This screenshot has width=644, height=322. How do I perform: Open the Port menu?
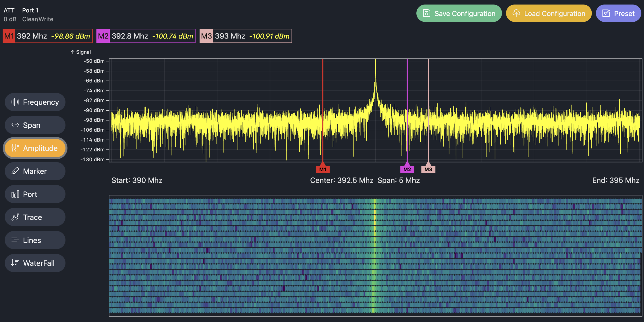point(35,194)
